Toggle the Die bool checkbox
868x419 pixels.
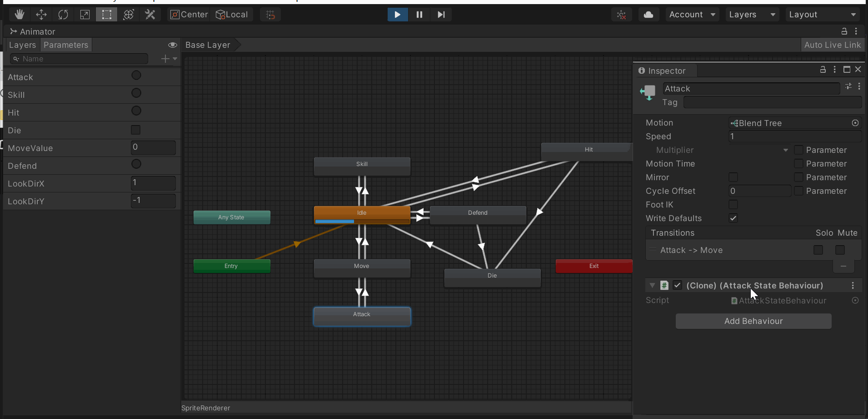point(136,130)
